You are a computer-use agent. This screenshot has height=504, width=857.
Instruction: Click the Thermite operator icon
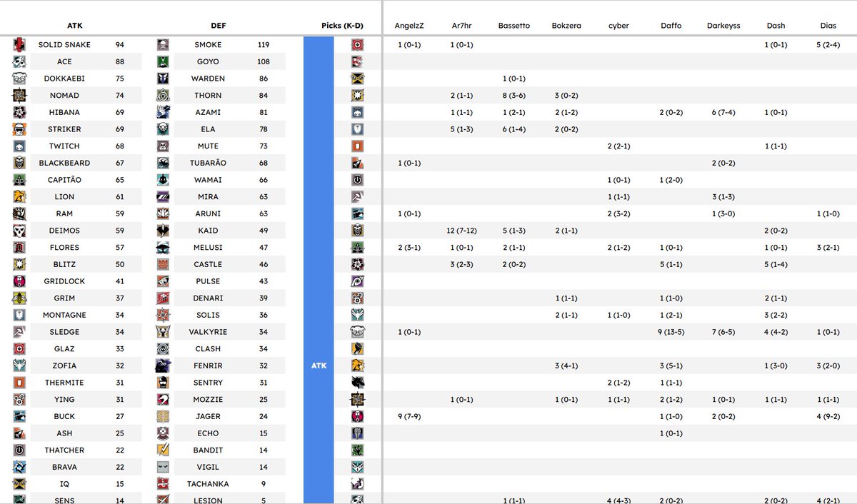point(20,383)
